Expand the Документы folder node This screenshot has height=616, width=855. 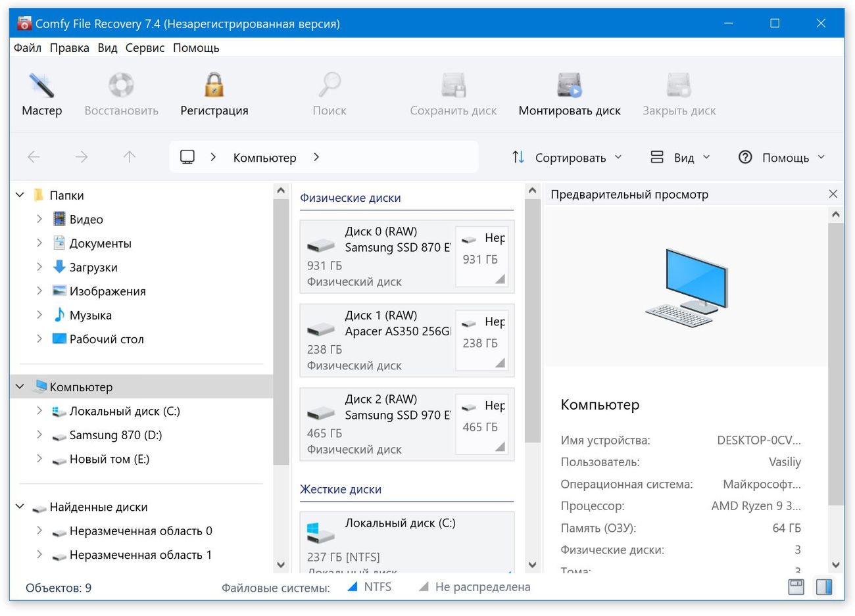[39, 243]
